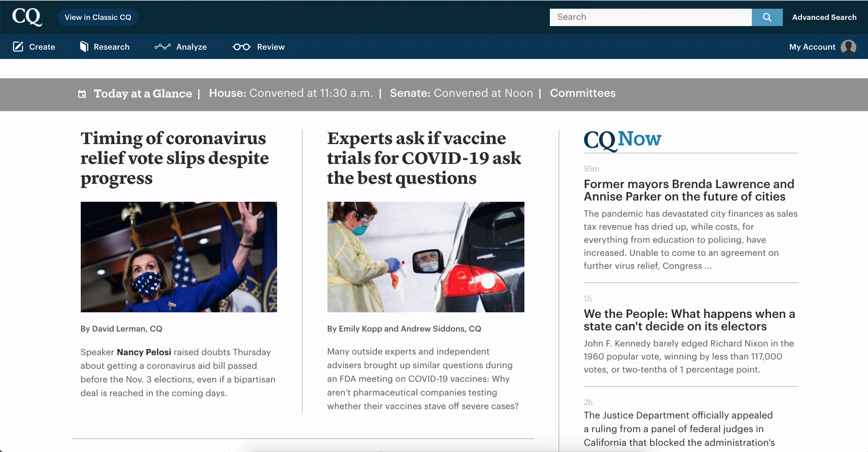868x452 pixels.
Task: Click the pandemic city finances summary text
Action: [690, 240]
